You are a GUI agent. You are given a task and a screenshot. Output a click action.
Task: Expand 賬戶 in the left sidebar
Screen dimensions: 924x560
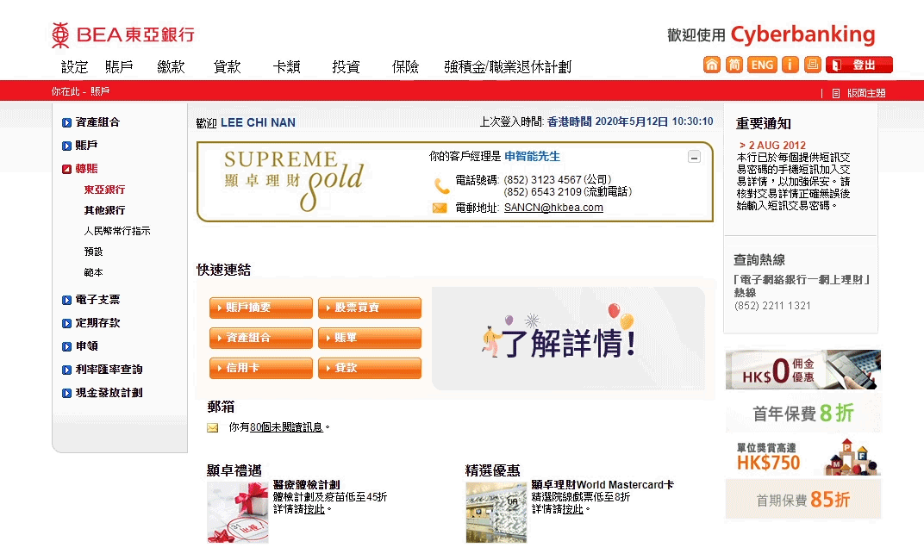(x=80, y=146)
